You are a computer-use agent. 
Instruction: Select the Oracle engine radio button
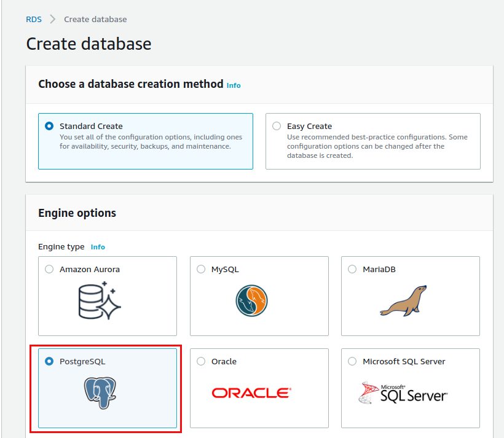(x=201, y=361)
